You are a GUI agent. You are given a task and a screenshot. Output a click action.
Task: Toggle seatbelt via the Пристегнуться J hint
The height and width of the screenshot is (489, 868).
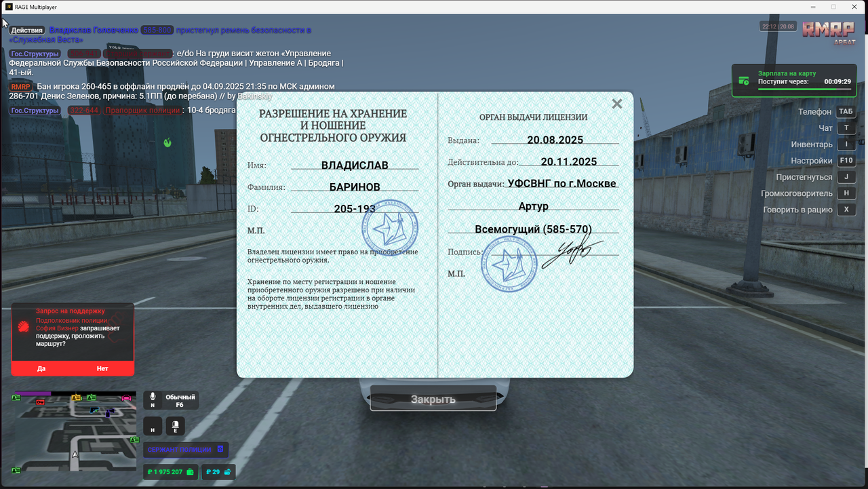pos(846,176)
